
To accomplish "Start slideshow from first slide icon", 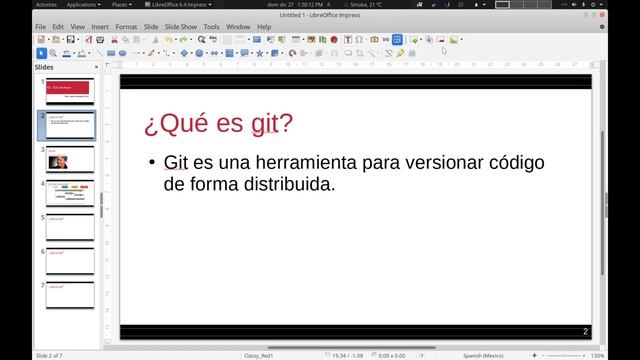I will point(270,40).
